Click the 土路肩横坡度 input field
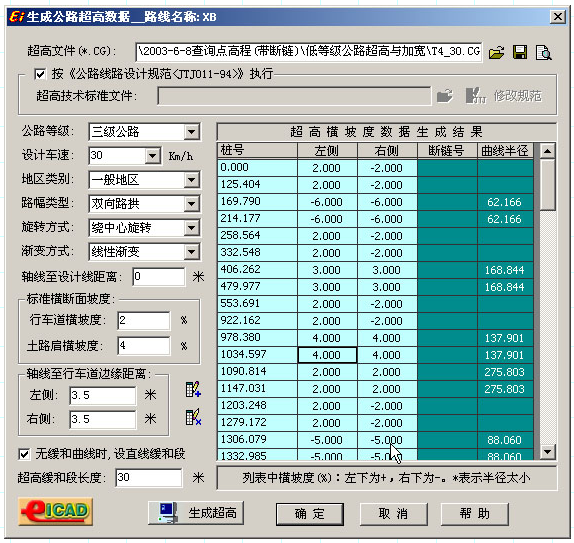This screenshot has width=574, height=543. (144, 345)
